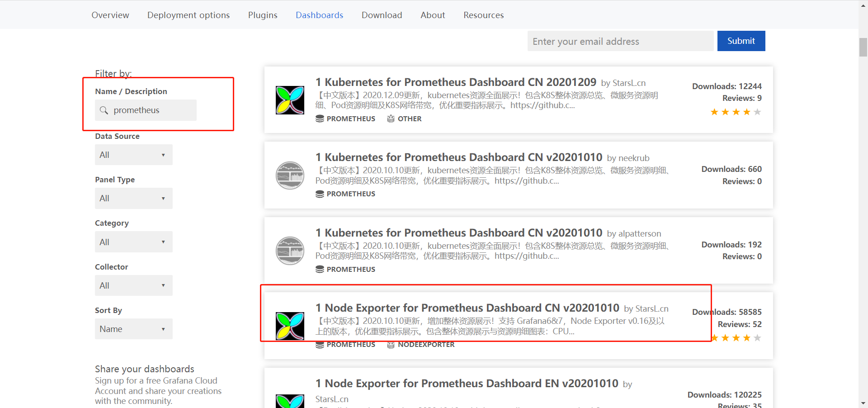Image resolution: width=868 pixels, height=408 pixels.
Task: Click 'Downloads: 192' text
Action: pos(731,244)
